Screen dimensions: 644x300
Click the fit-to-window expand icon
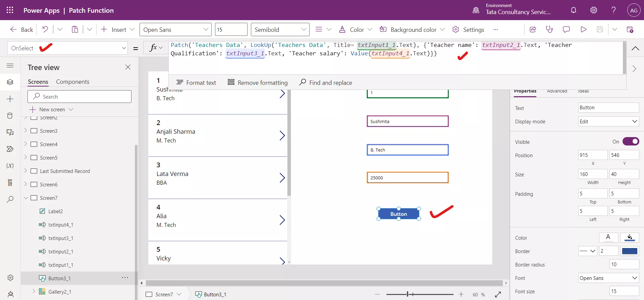point(498,294)
